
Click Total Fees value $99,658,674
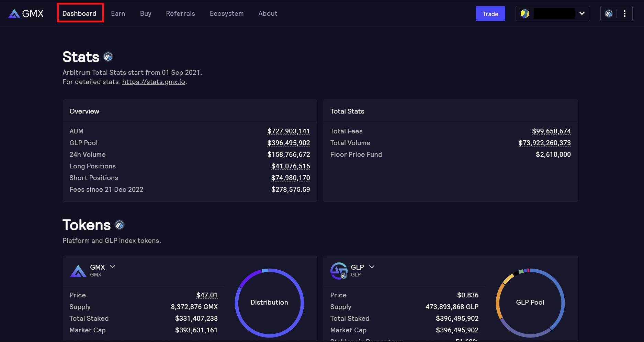[551, 131]
